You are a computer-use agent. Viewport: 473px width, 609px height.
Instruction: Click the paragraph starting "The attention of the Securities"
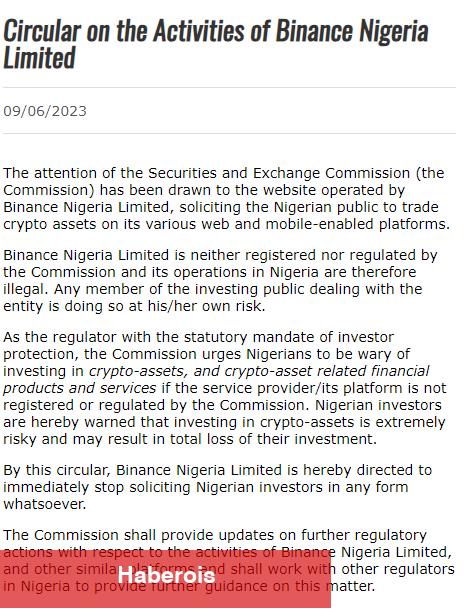(x=226, y=198)
